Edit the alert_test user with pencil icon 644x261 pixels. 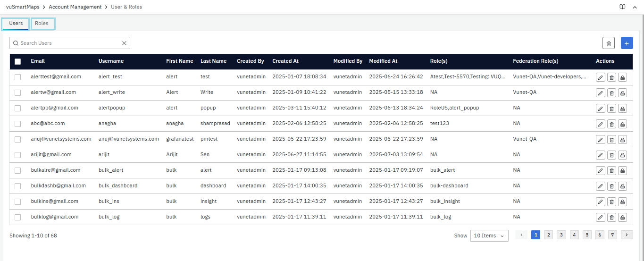(x=600, y=77)
